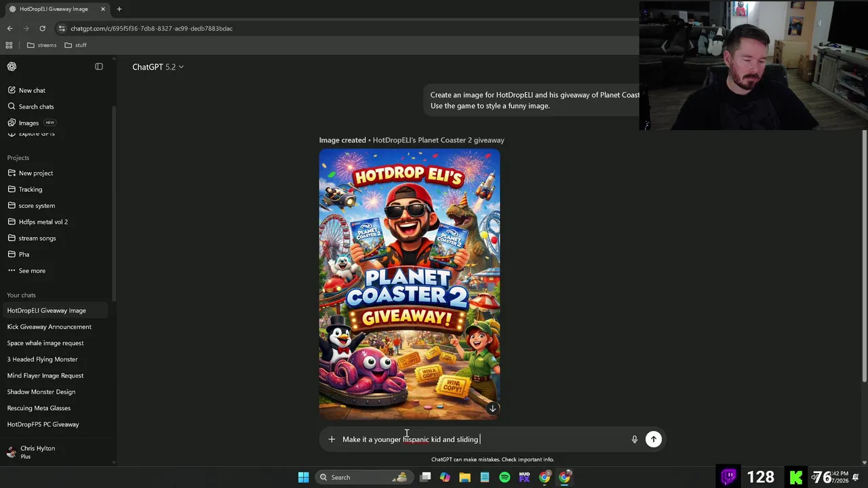Image resolution: width=868 pixels, height=488 pixels.
Task: Open a new browser tab
Action: point(119,9)
